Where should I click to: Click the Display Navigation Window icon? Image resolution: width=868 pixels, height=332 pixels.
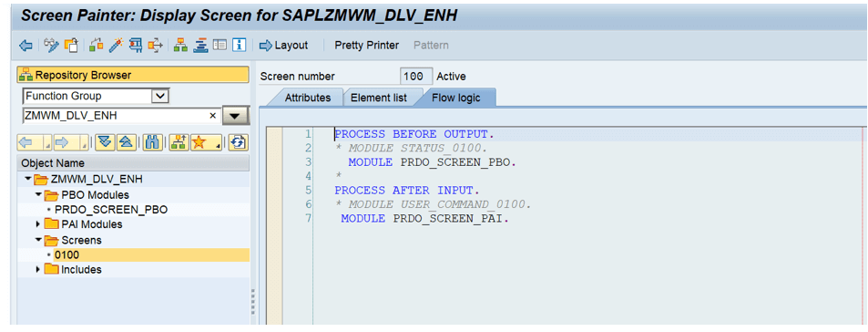point(199,46)
